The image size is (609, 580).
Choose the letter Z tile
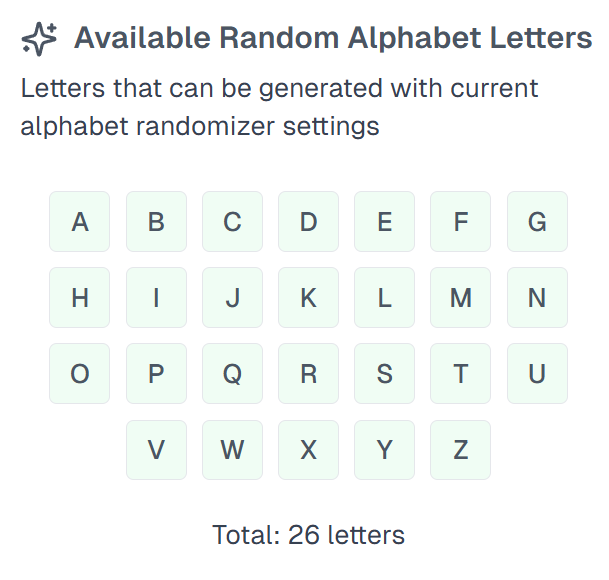[x=460, y=450]
